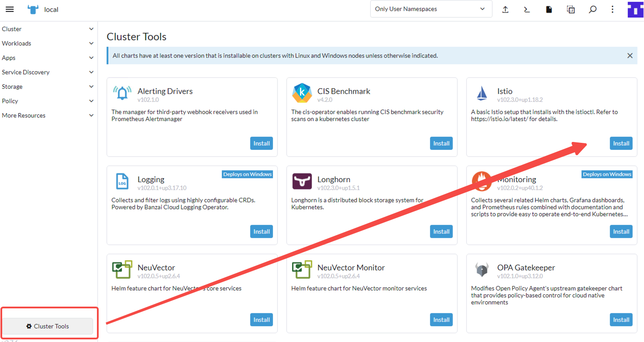
Task: Click version v4.2.0 under CIS Benchmark
Action: pos(325,100)
